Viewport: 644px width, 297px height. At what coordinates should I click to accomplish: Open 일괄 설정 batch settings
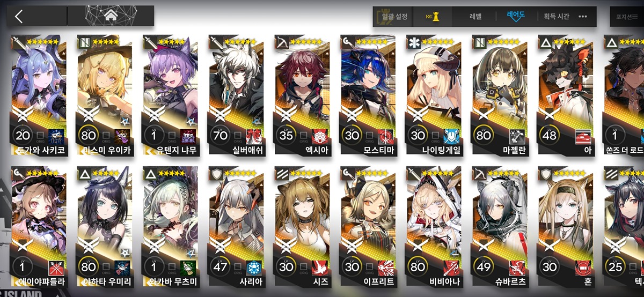click(396, 17)
